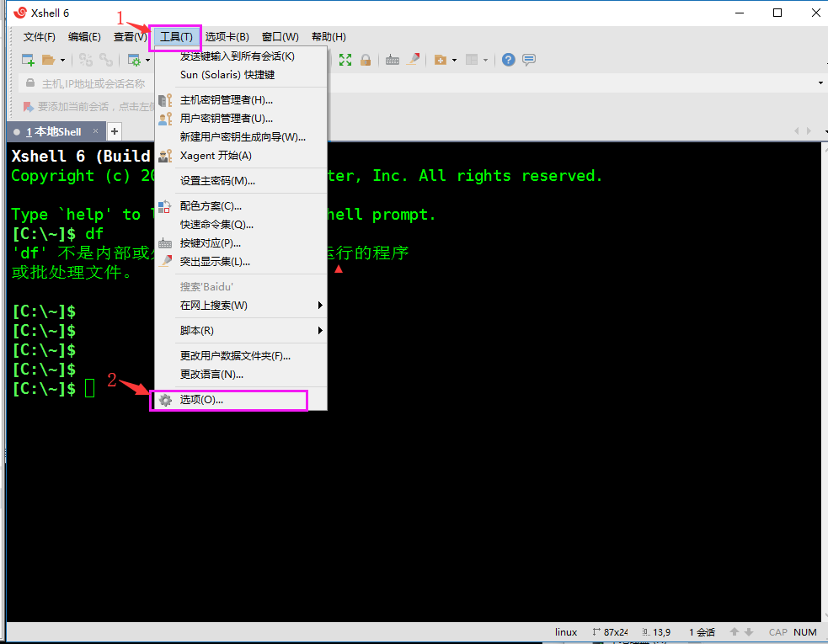Choose 更改语言(N)... menu item
The width and height of the screenshot is (828, 644).
(x=241, y=375)
